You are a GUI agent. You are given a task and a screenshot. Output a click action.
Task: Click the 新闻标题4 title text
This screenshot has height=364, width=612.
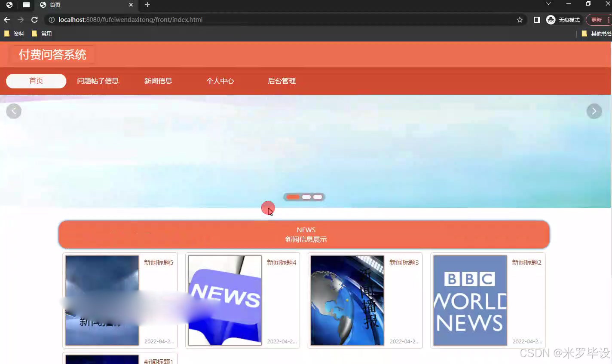(x=282, y=263)
